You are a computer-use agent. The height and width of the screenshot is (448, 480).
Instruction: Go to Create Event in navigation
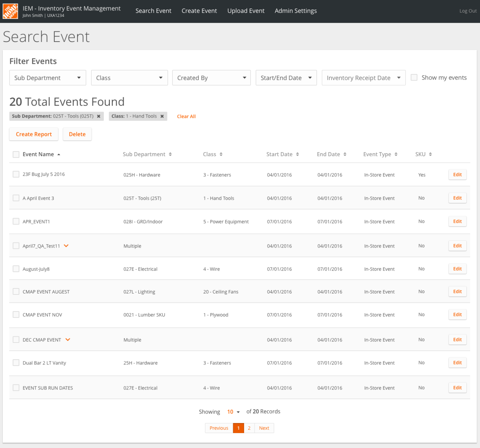tap(199, 11)
